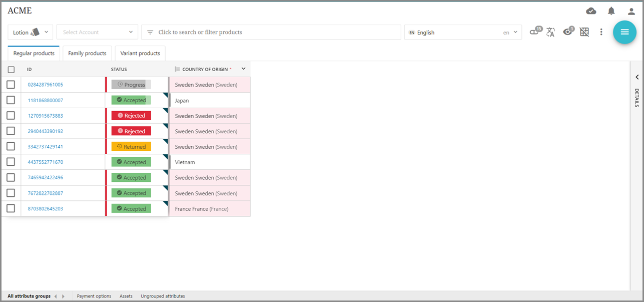Open the notifications bell
644x302 pixels.
tap(611, 11)
